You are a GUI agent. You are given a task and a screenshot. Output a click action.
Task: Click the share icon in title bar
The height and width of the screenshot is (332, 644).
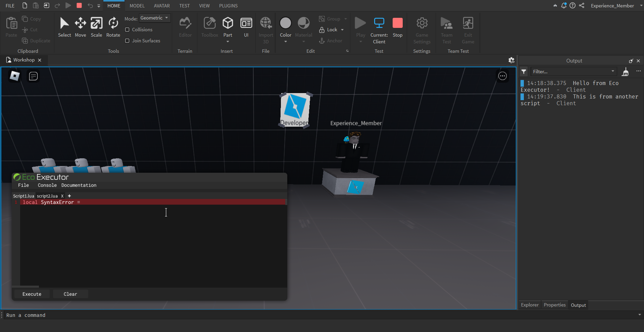point(582,5)
